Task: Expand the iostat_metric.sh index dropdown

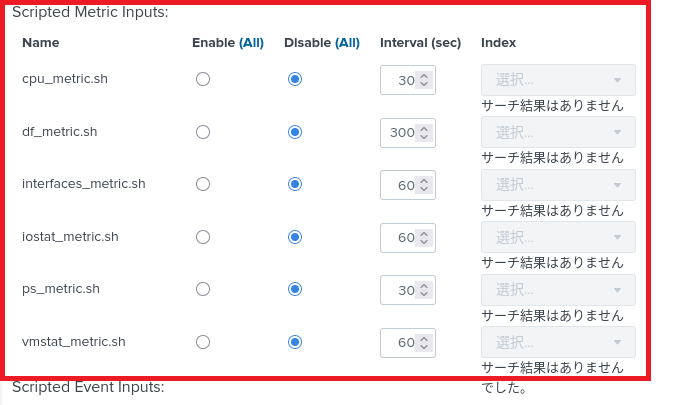Action: [558, 237]
